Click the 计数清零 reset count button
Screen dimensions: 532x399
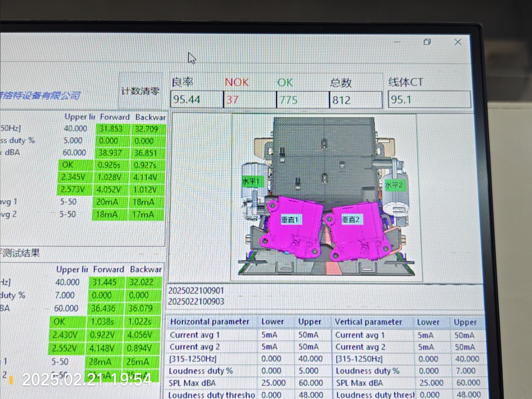[x=140, y=91]
